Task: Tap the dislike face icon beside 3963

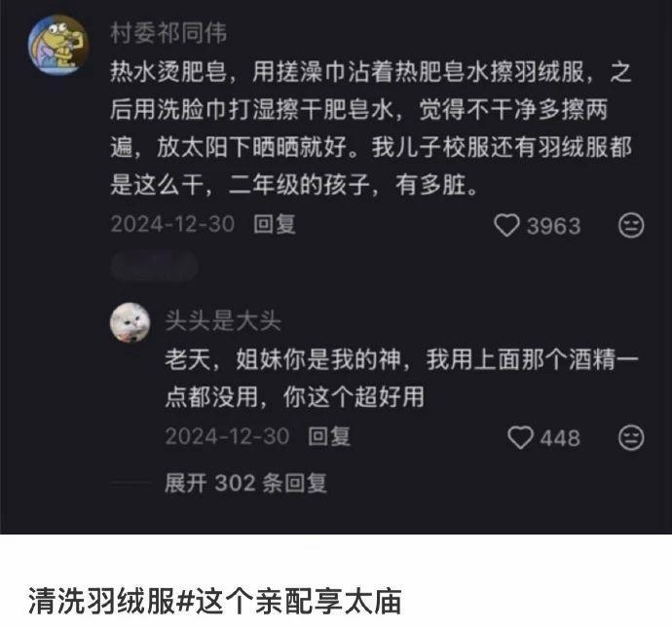Action: click(631, 225)
